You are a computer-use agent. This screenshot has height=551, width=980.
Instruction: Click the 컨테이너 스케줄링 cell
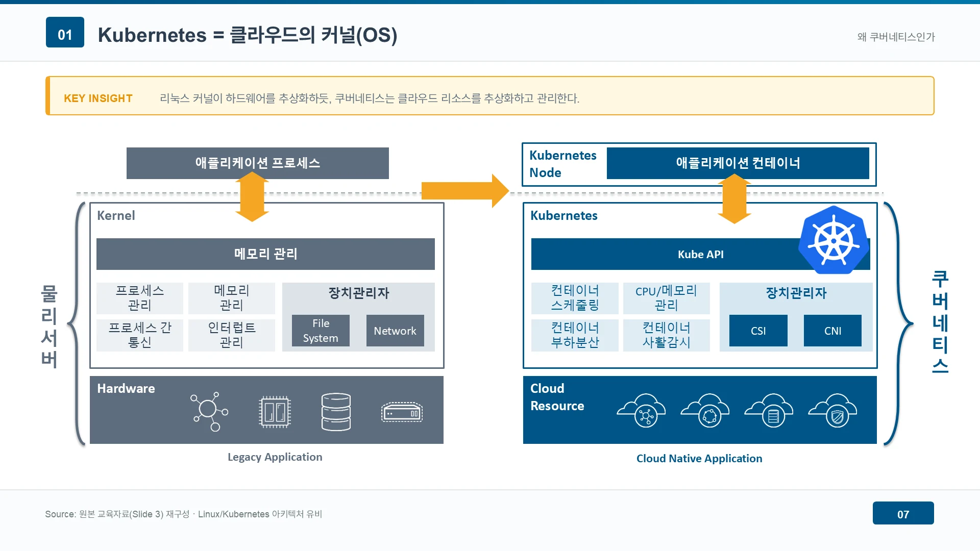(575, 298)
